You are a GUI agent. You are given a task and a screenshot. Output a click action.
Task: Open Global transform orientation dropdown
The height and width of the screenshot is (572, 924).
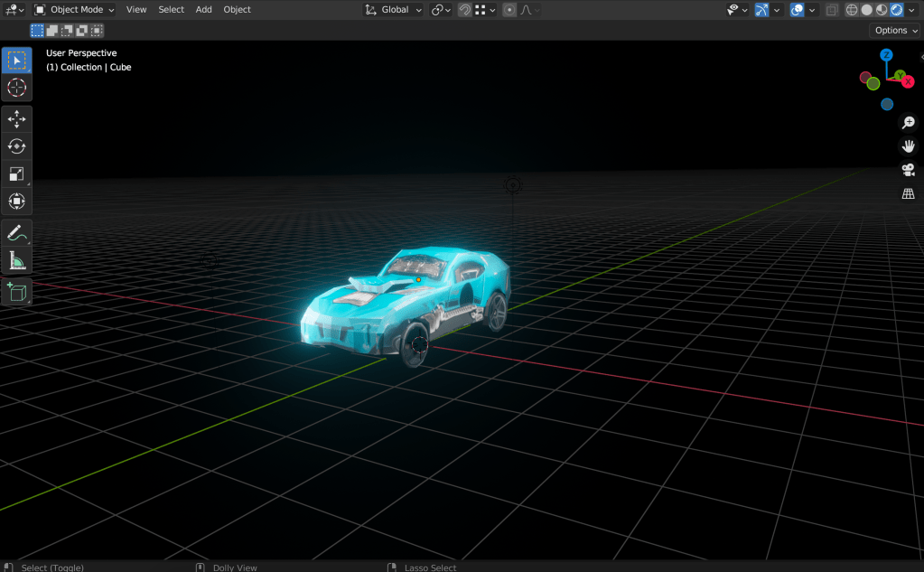(394, 10)
